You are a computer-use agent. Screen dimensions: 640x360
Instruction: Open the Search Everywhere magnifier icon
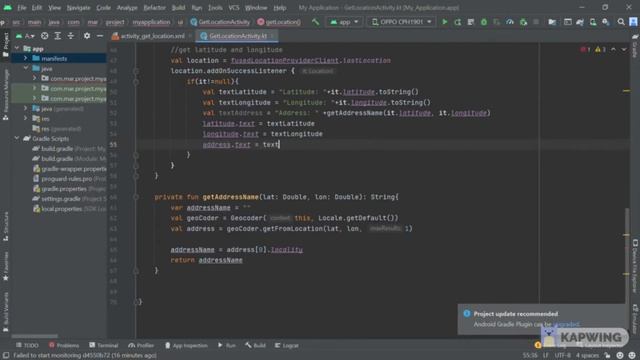621,22
